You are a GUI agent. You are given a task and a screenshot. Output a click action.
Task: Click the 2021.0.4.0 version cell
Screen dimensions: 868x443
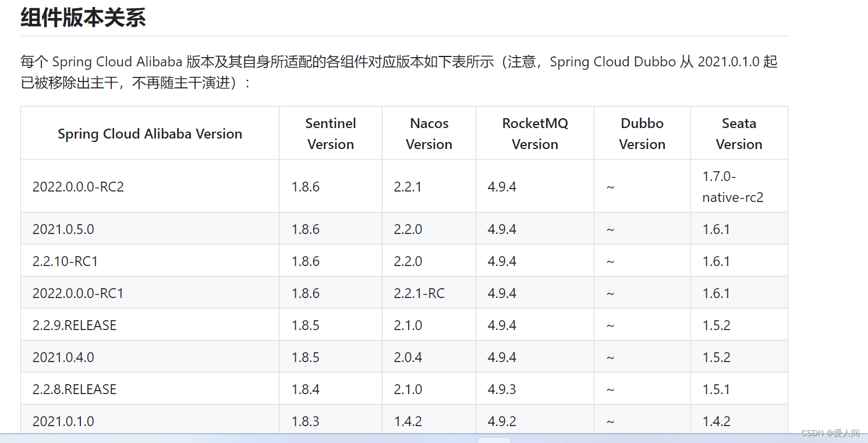tap(150, 357)
